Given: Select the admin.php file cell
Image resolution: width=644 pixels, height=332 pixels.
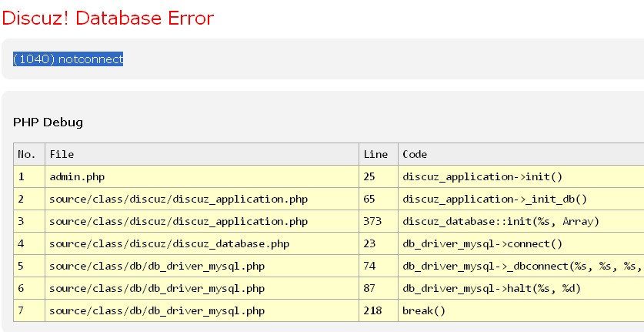Looking at the screenshot, I should point(77,177).
